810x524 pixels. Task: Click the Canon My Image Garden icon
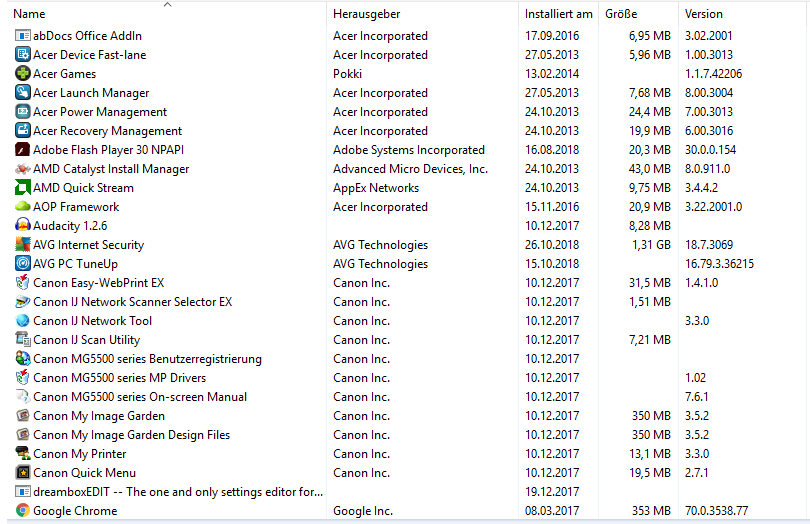click(23, 416)
